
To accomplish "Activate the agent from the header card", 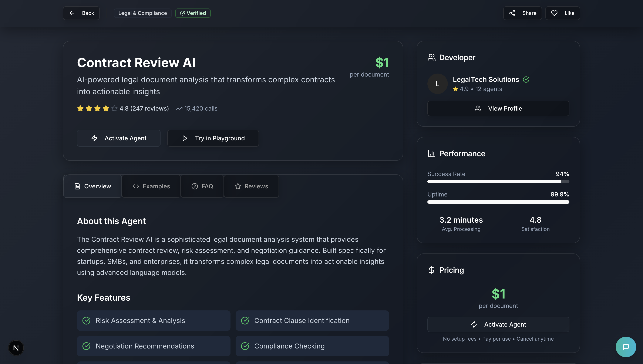I will [x=118, y=138].
